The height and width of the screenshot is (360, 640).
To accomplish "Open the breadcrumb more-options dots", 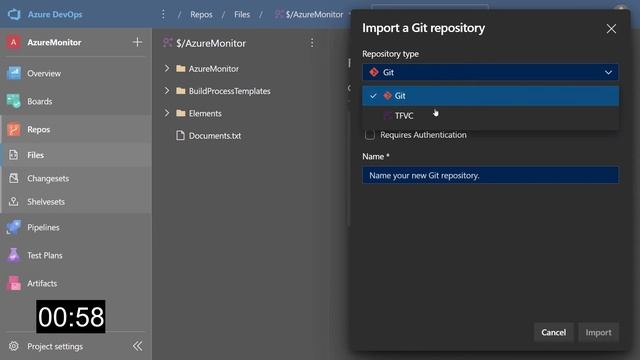I will tap(163, 14).
